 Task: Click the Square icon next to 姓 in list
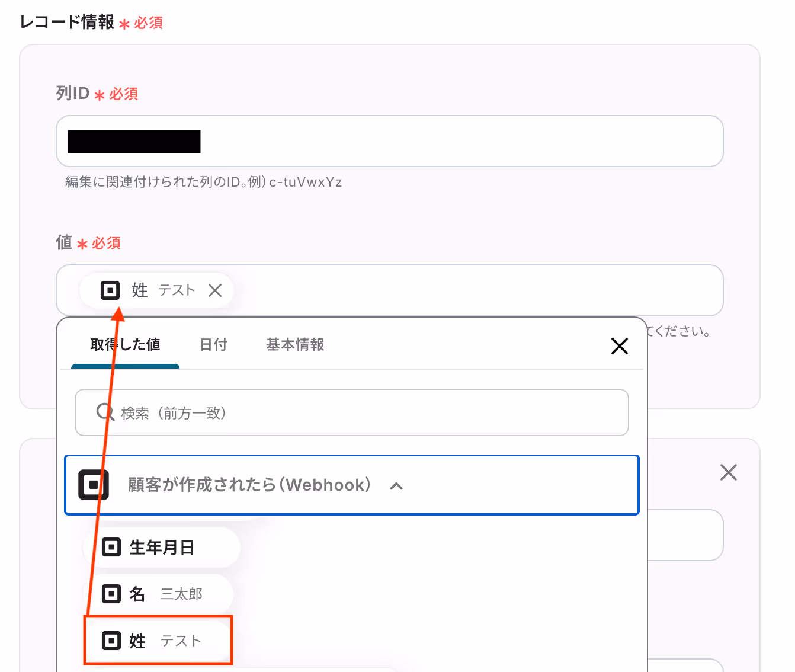[111, 641]
